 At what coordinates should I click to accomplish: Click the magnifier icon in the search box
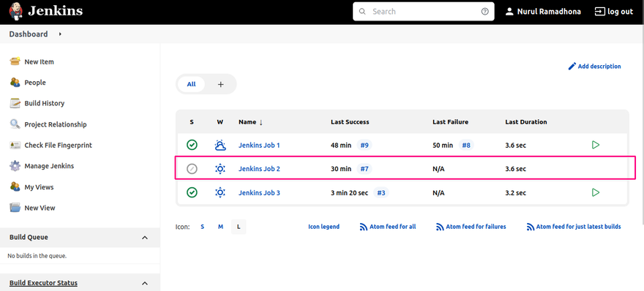362,12
